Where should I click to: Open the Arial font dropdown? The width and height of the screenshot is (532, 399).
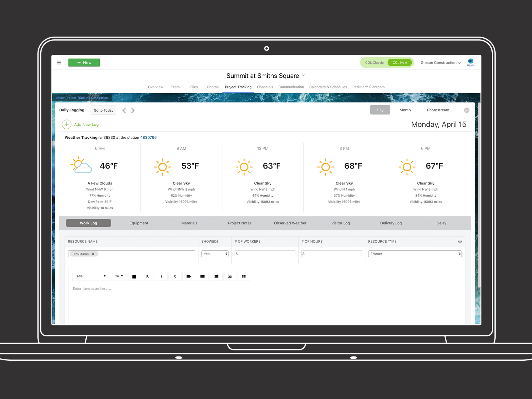(91, 276)
